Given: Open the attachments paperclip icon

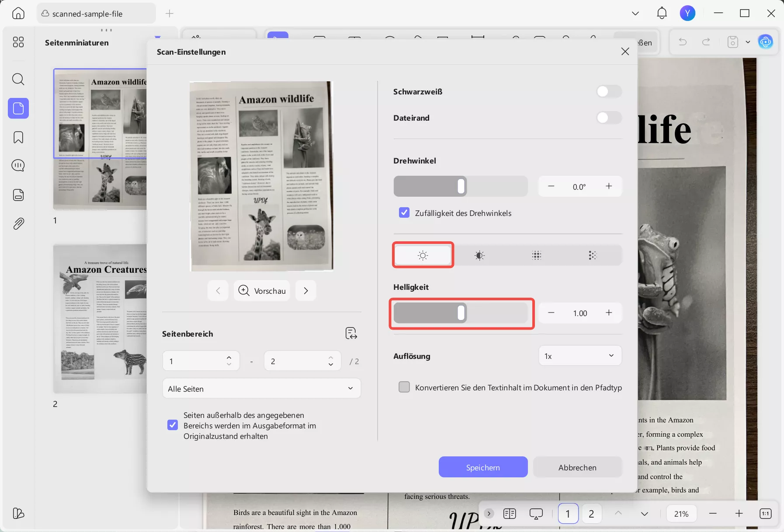Looking at the screenshot, I should tap(18, 224).
